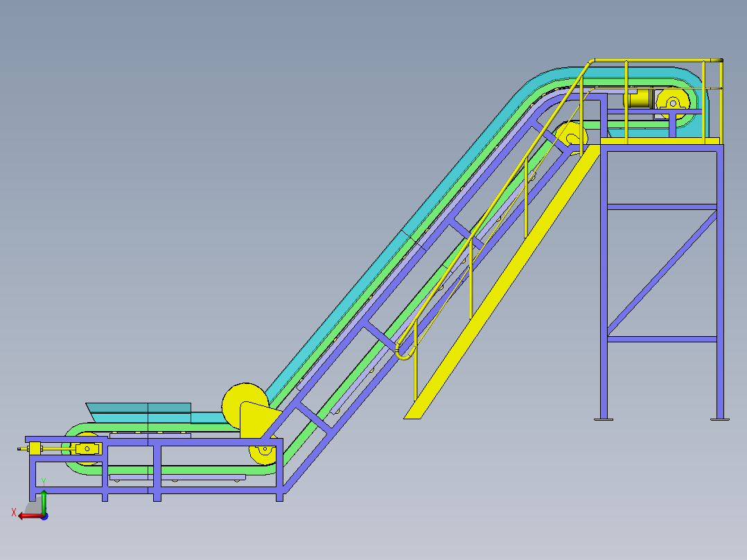The image size is (747, 560).
Task: Select the diagonal brace of the support tower
Action: pos(662,273)
